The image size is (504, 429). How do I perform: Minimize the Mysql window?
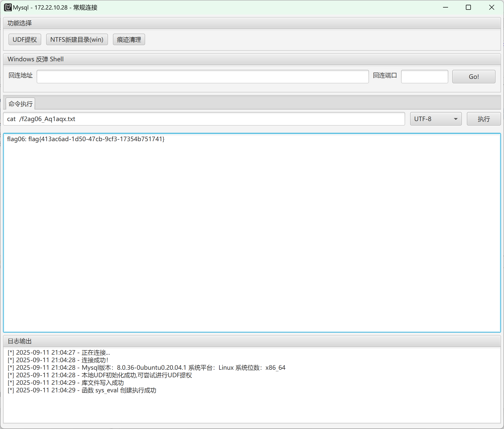click(x=446, y=8)
